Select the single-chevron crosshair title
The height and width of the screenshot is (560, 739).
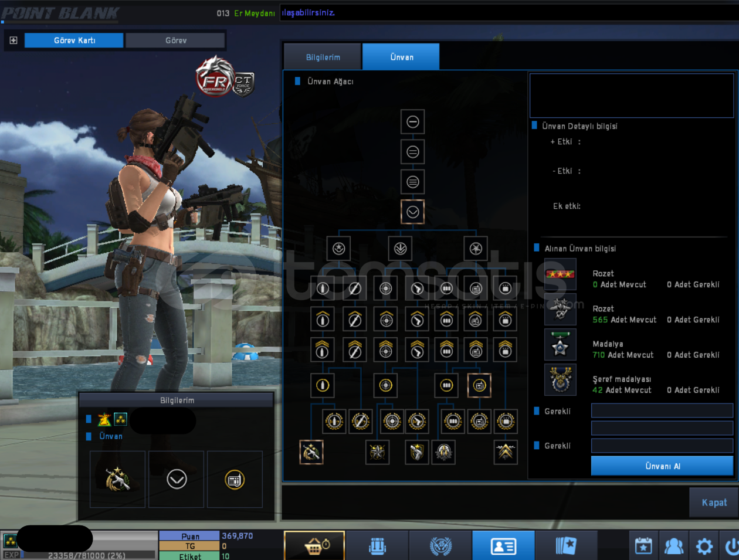pyautogui.click(x=386, y=319)
